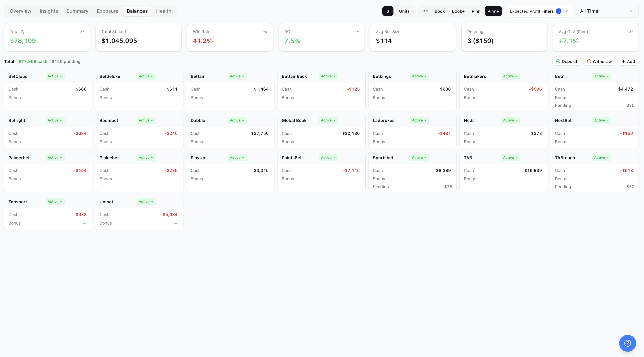The width and height of the screenshot is (644, 357).
Task: Click the plus Add button
Action: tap(628, 61)
